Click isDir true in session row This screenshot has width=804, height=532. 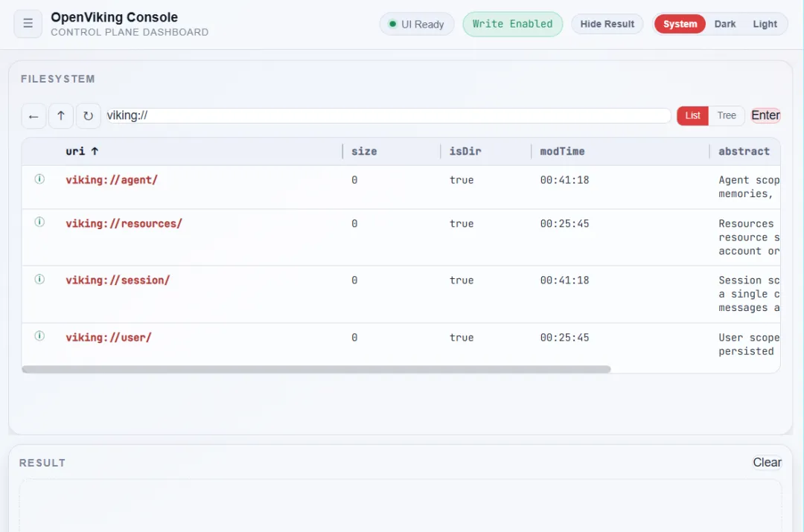pos(462,281)
